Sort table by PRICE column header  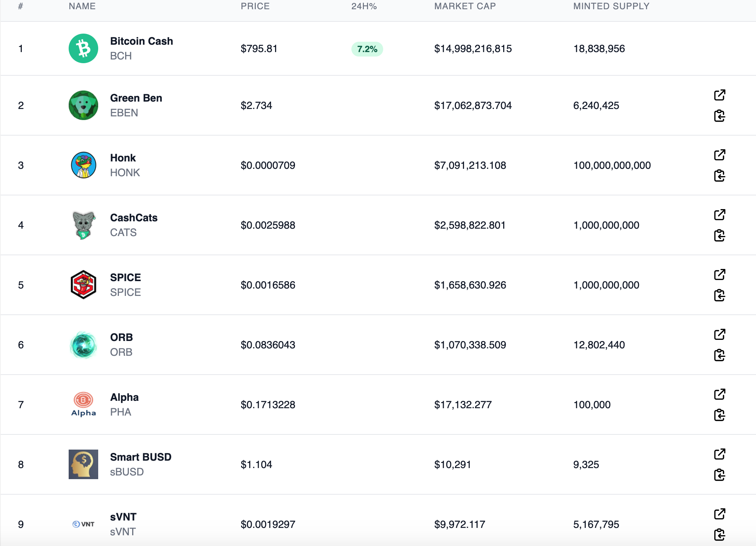255,6
